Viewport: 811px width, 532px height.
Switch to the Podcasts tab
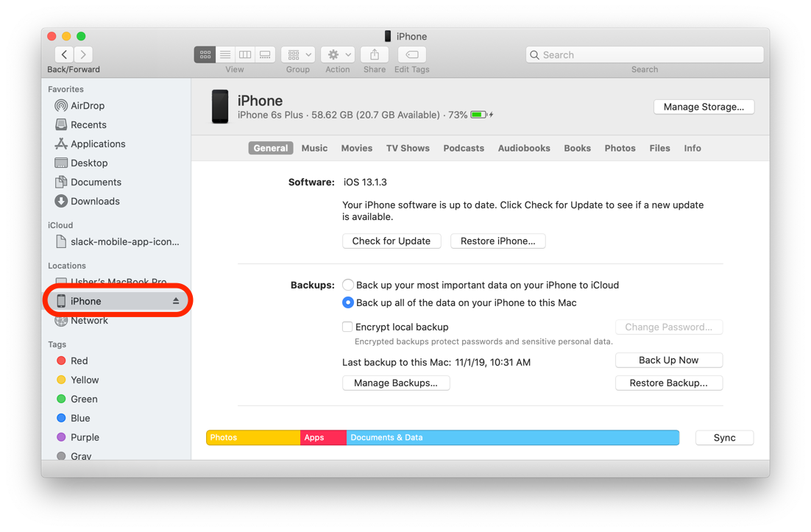pyautogui.click(x=464, y=148)
